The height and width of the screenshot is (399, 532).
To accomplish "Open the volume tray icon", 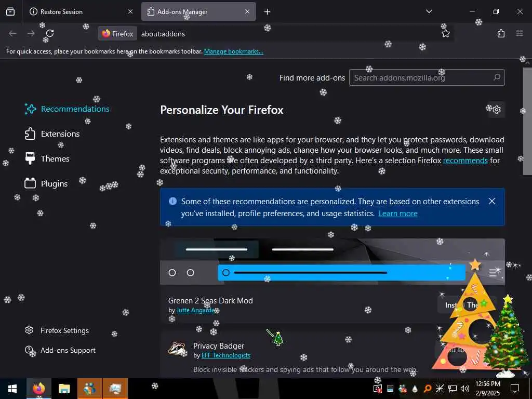I will point(465,389).
